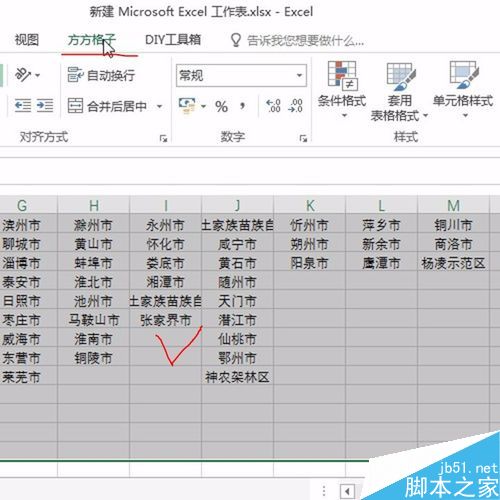Select column H header

coord(94,205)
